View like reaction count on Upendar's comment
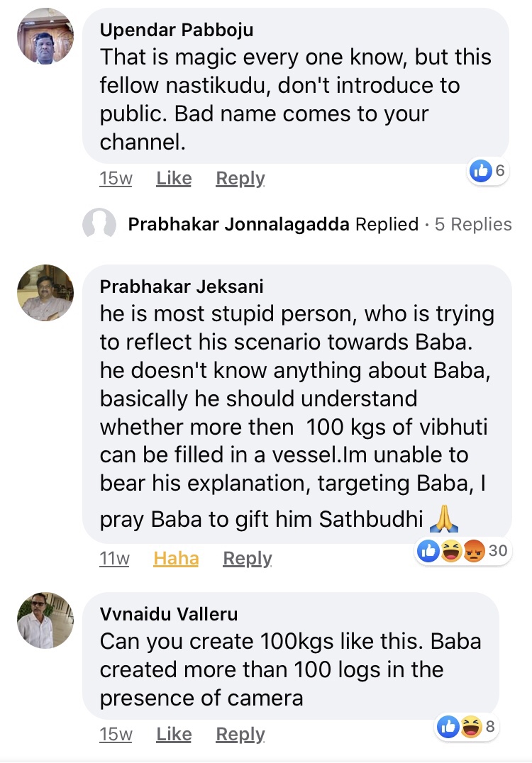This screenshot has width=532, height=763. [x=488, y=170]
